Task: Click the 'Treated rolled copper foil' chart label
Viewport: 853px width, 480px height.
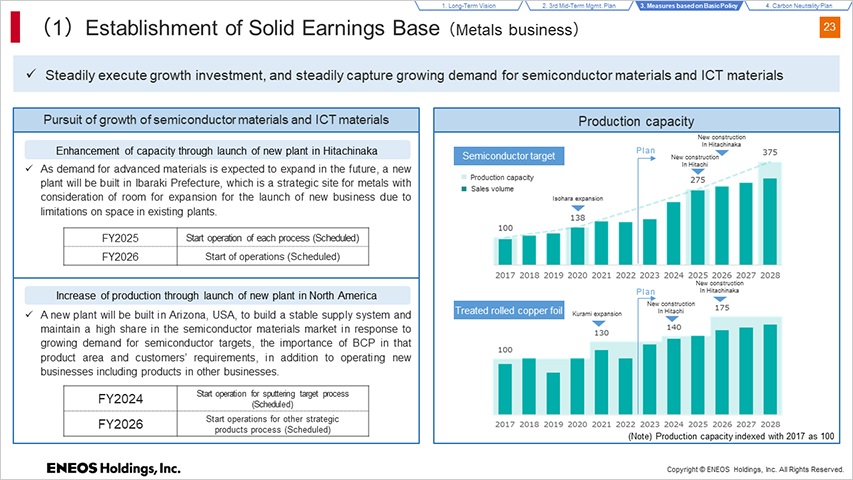Action: 509,310
